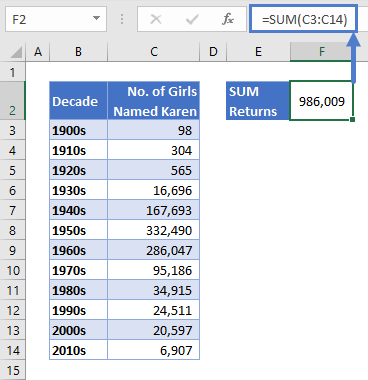
Task: Select row 11 header
Action: click(13, 290)
